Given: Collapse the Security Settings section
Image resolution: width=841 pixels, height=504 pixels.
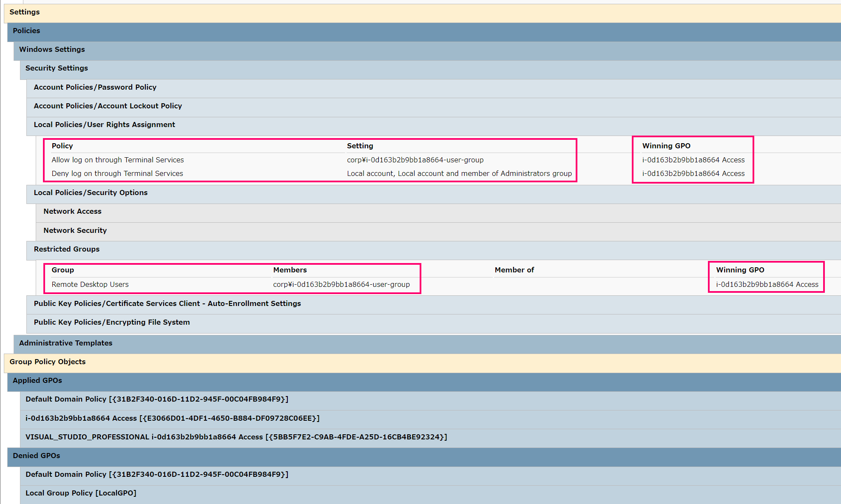Looking at the screenshot, I should 57,68.
